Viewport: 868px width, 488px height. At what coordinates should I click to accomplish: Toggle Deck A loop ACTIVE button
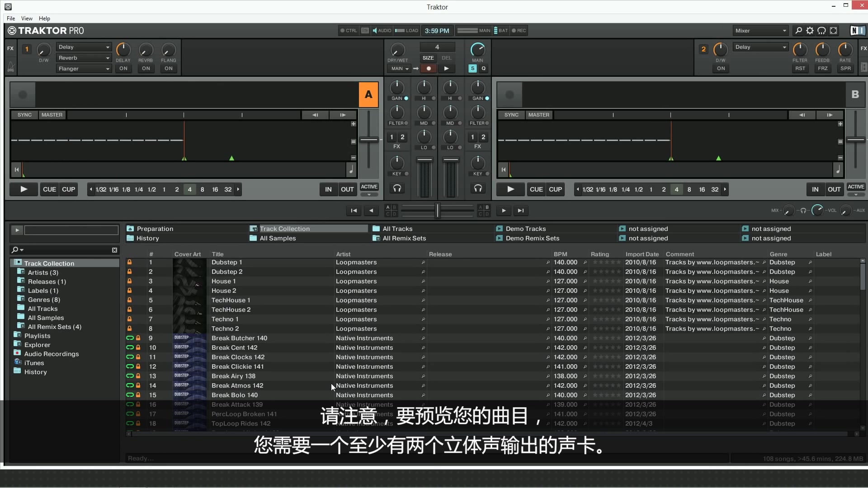(369, 187)
